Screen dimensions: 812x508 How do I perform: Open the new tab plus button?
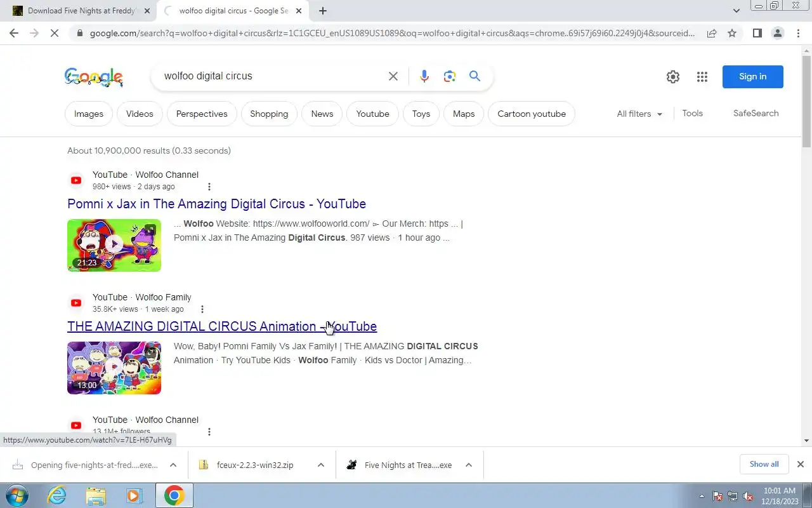click(323, 11)
